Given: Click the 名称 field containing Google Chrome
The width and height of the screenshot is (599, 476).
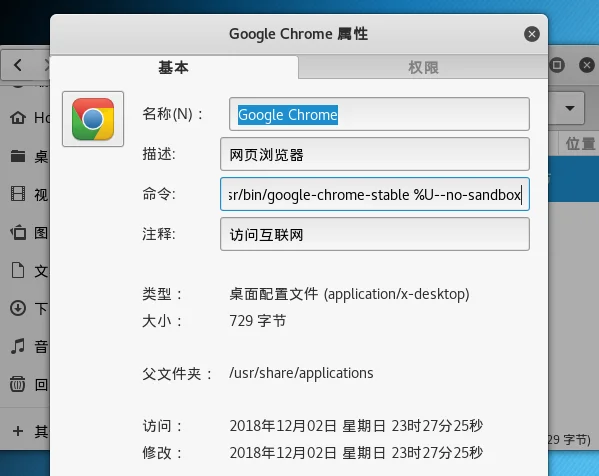Looking at the screenshot, I should pyautogui.click(x=379, y=114).
